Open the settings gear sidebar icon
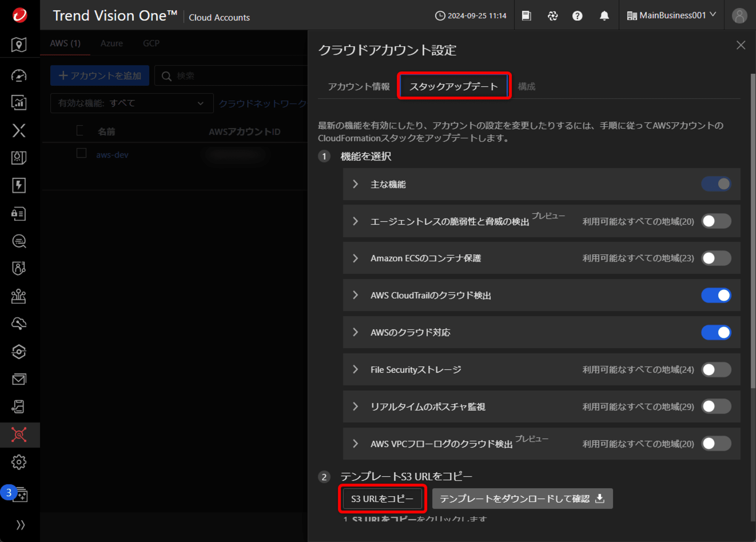The height and width of the screenshot is (542, 756). tap(19, 462)
